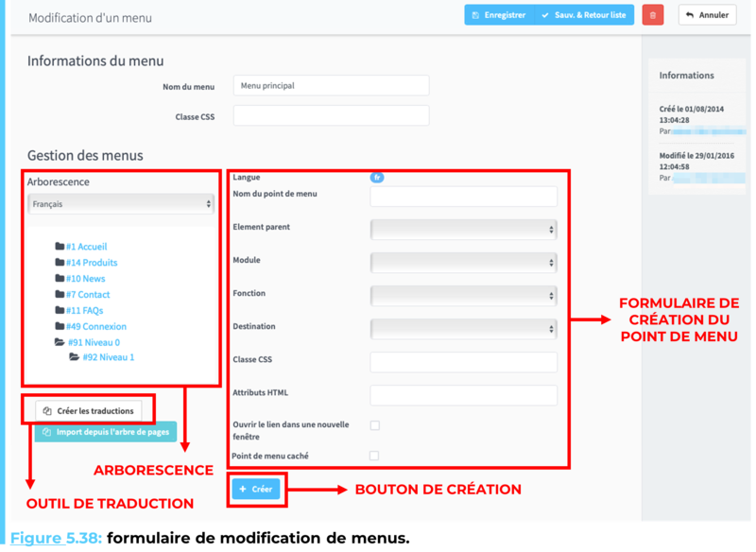Select '#10 News' tree item
This screenshot has height=552, width=756.
[x=86, y=278]
